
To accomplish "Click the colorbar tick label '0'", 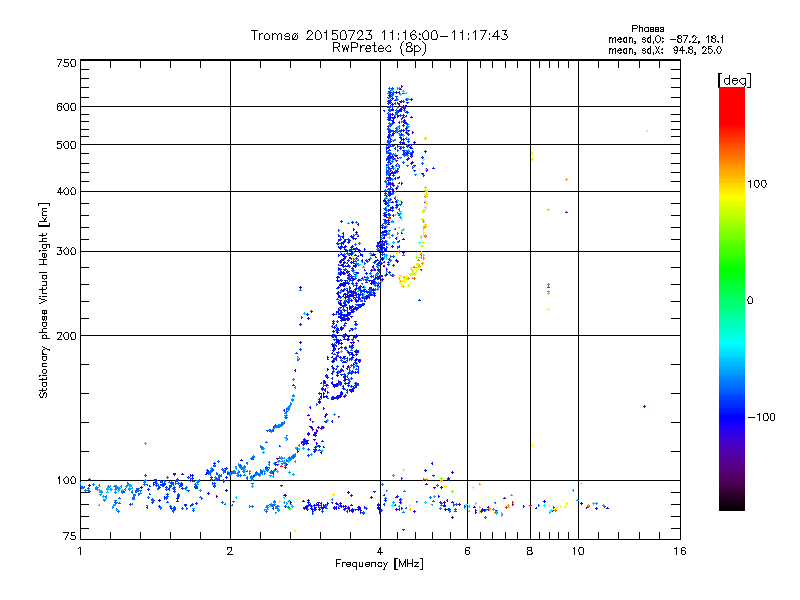I will click(749, 301).
